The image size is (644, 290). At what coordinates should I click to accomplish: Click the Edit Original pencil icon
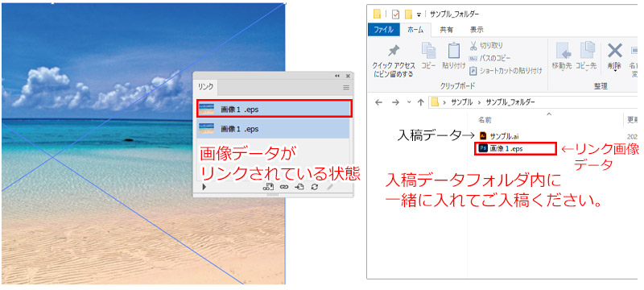pyautogui.click(x=330, y=187)
